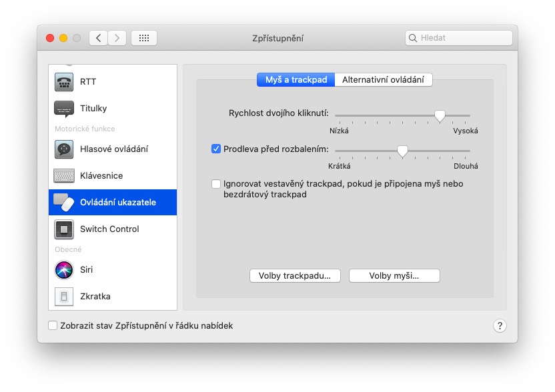Click the Zkratka shortcut icon
The image size is (555, 392).
pyautogui.click(x=64, y=297)
